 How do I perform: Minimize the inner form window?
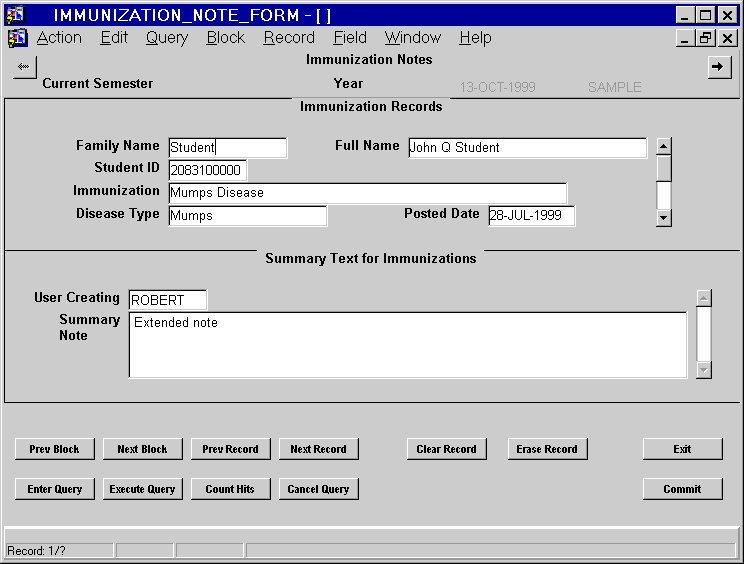point(684,38)
